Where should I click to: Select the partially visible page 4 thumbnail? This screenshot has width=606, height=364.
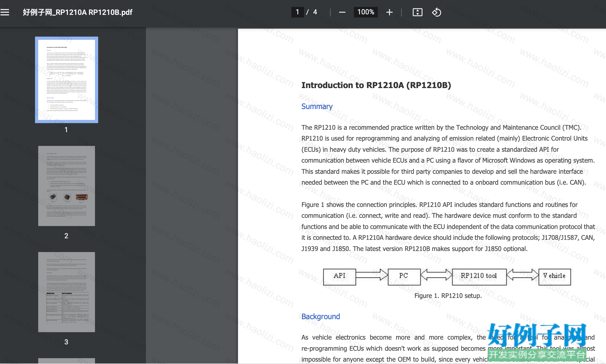[x=67, y=361]
